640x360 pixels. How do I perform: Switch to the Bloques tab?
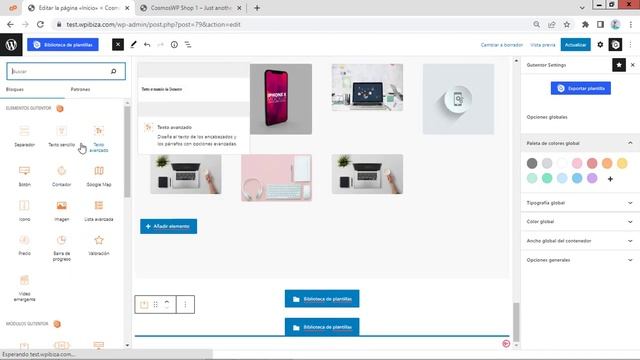15,89
